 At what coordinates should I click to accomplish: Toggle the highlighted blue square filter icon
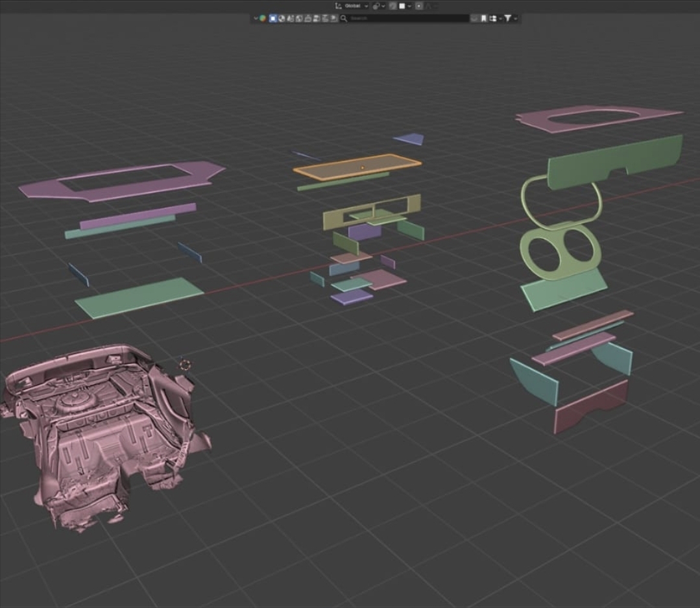pyautogui.click(x=273, y=18)
